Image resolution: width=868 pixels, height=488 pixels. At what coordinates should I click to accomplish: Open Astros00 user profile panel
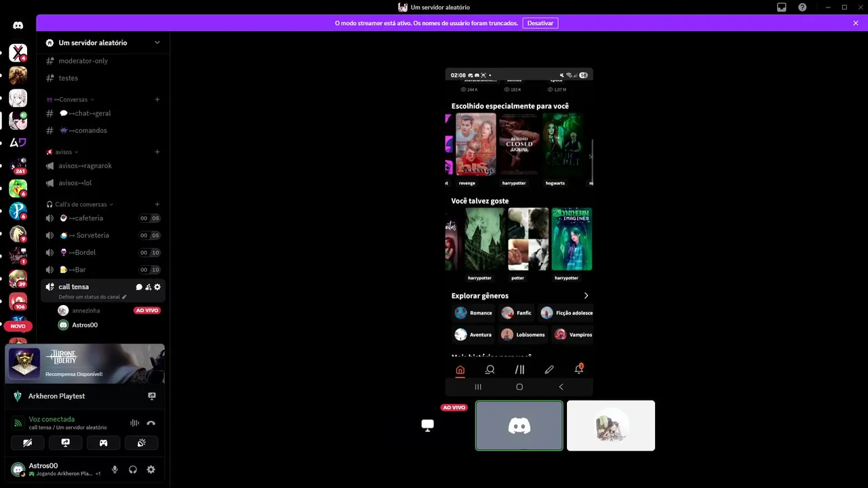[x=57, y=470]
